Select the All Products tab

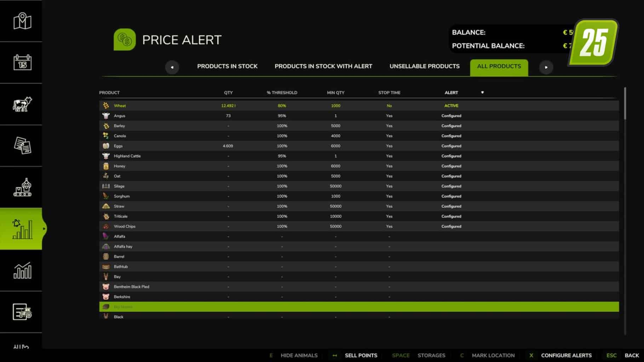(x=499, y=67)
